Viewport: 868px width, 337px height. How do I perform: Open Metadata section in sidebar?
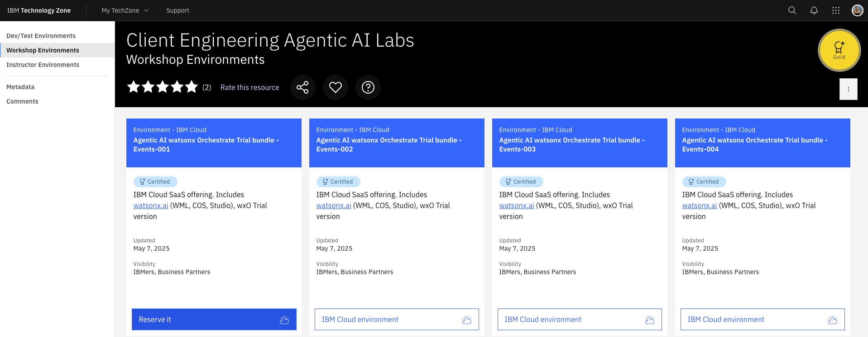click(57, 87)
